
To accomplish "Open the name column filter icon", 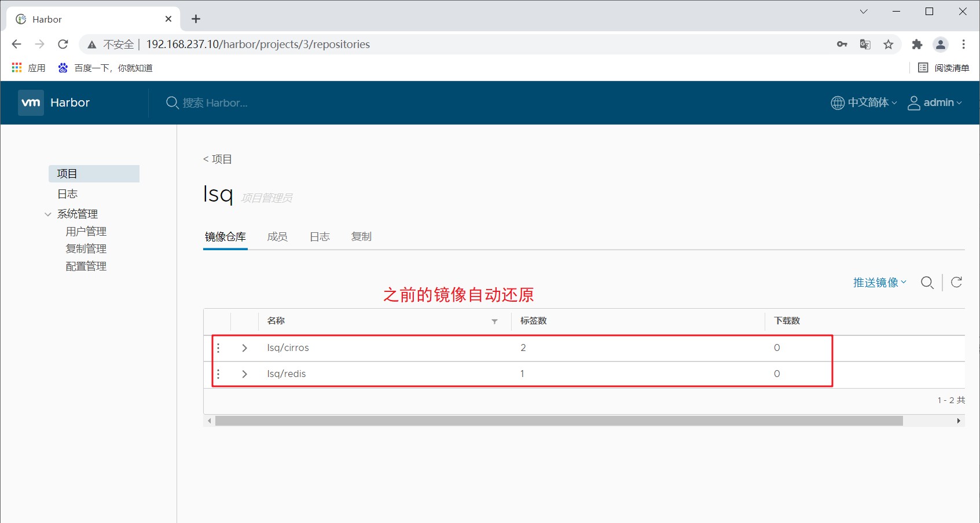I will 494,321.
